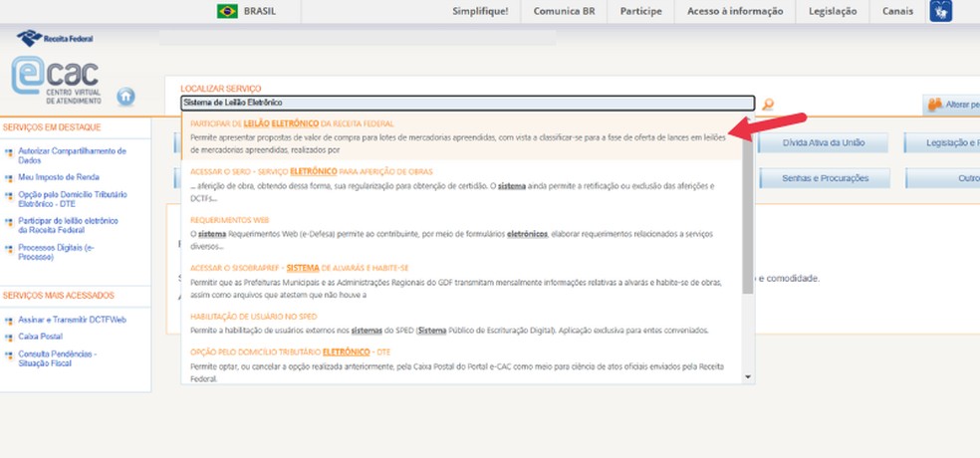Click the BRASIL label in top bar
This screenshot has height=458, width=980.
259,11
